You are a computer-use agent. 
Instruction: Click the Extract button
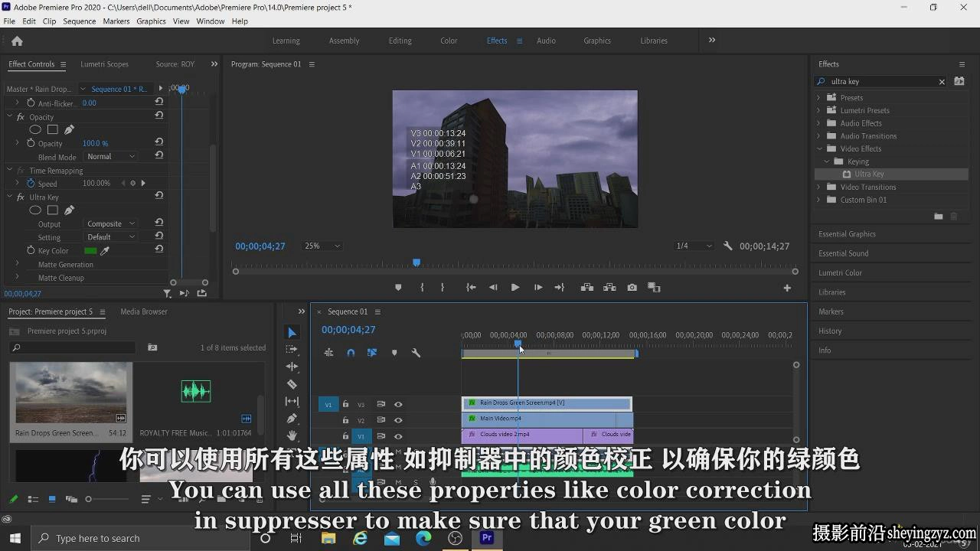pyautogui.click(x=609, y=288)
